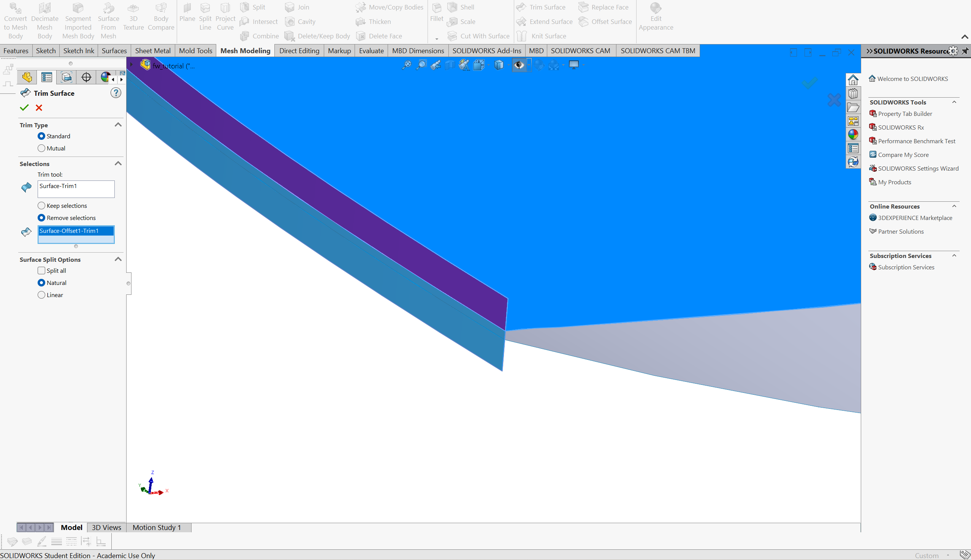
Task: Accept the Trim Surface with green checkmark
Action: coord(24,108)
